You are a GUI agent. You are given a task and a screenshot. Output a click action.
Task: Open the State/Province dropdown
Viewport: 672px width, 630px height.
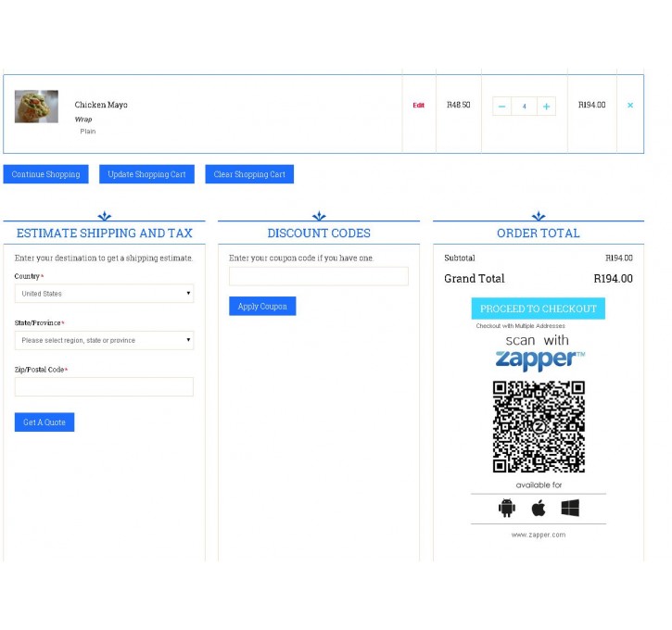point(104,340)
